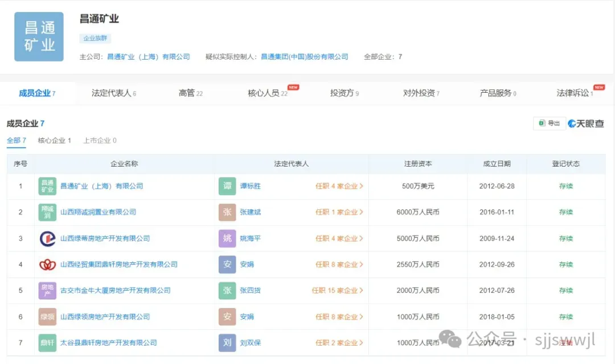Open 山西绿蒂房地产开发有限公司 link
615x364 pixels.
point(105,238)
